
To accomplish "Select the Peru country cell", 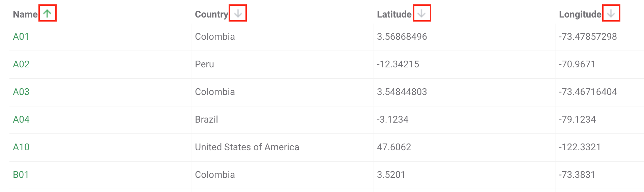I will (204, 64).
